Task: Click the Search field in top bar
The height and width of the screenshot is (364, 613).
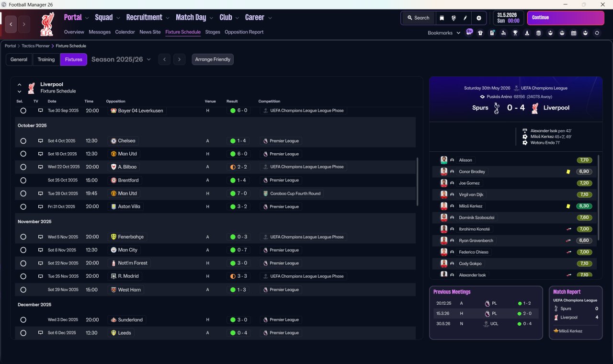Action: pyautogui.click(x=418, y=18)
